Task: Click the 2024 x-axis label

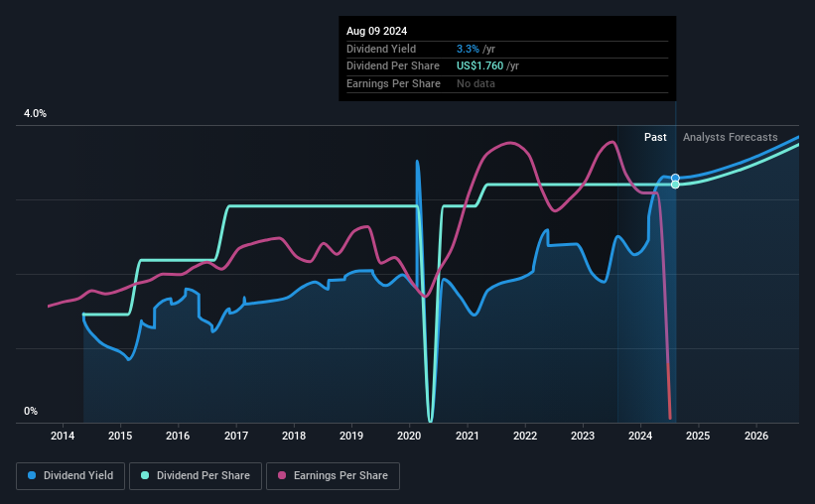Action: pos(640,436)
